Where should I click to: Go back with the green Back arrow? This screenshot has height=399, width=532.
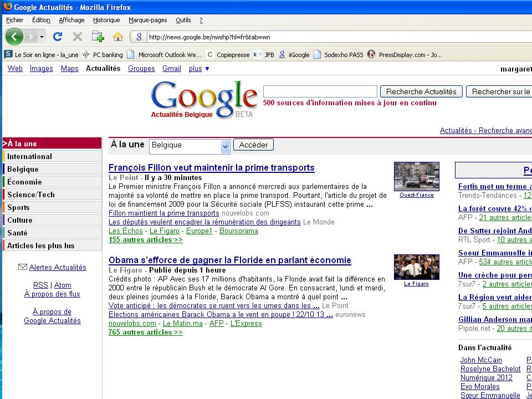[x=14, y=37]
